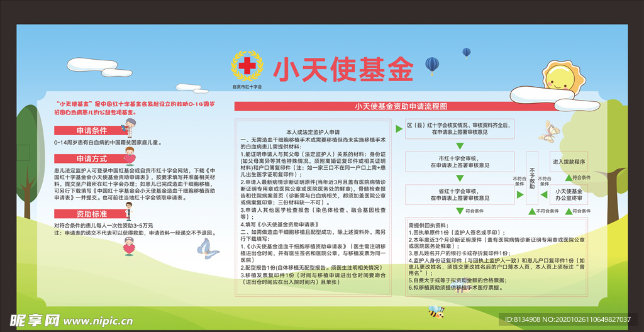Click up arrow below 进入拨款程序 box
The image size is (644, 332).
click(569, 178)
